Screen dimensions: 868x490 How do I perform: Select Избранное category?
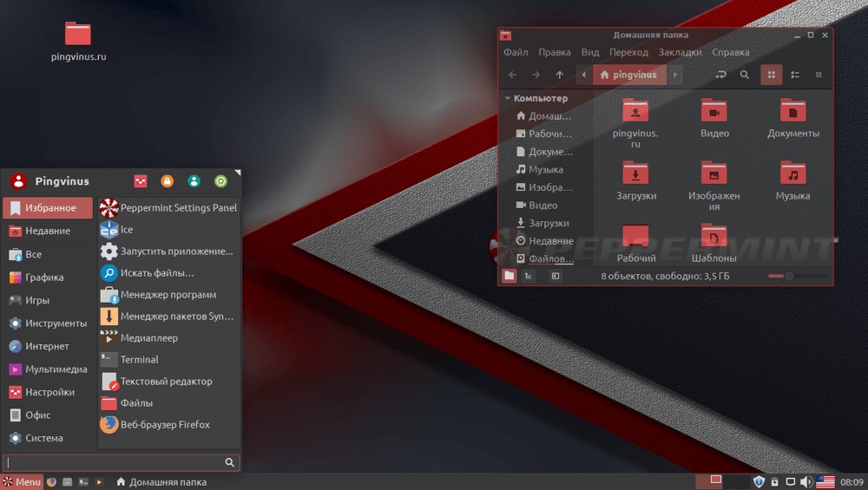(48, 208)
